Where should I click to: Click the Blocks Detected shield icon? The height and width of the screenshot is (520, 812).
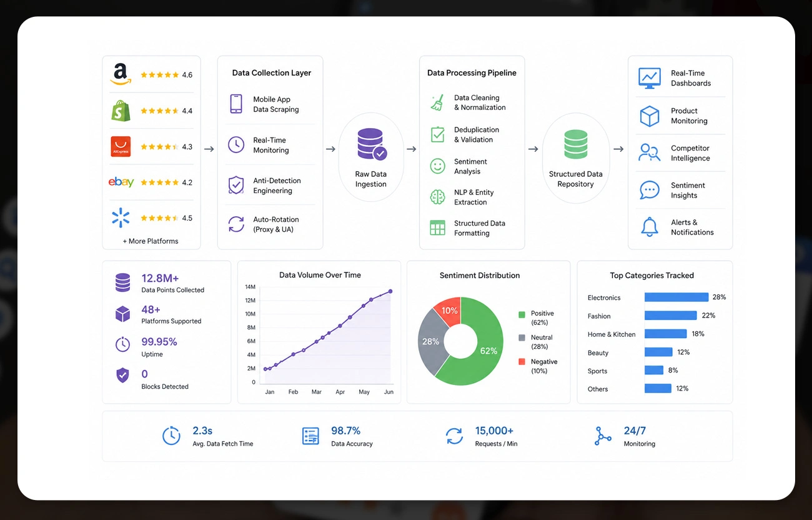[122, 376]
